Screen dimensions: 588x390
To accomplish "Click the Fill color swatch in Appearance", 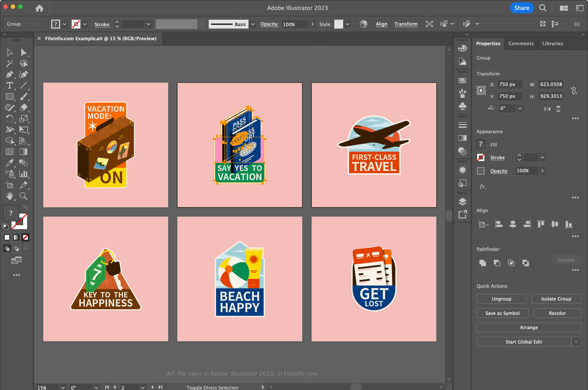I will pos(480,144).
